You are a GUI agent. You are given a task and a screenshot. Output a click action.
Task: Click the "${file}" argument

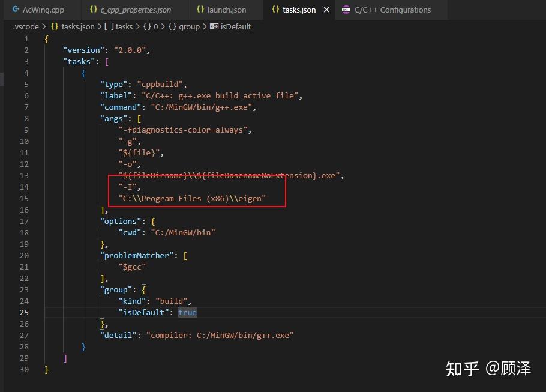tap(139, 153)
